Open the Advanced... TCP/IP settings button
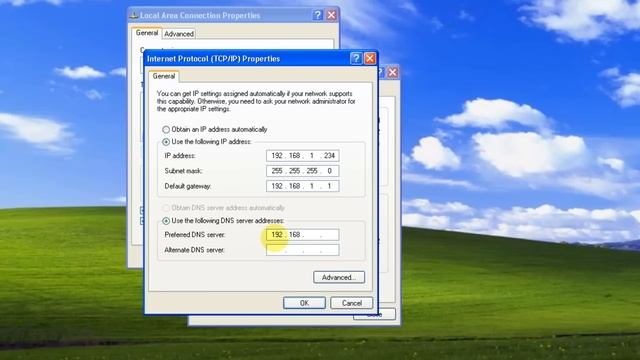The width and height of the screenshot is (640, 360). [x=339, y=277]
